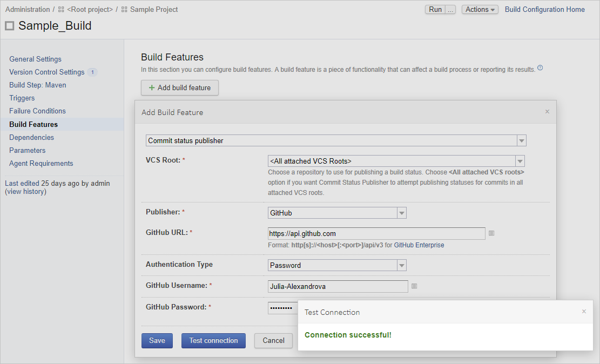600x364 pixels.
Task: Close the Test Connection popup
Action: point(584,312)
